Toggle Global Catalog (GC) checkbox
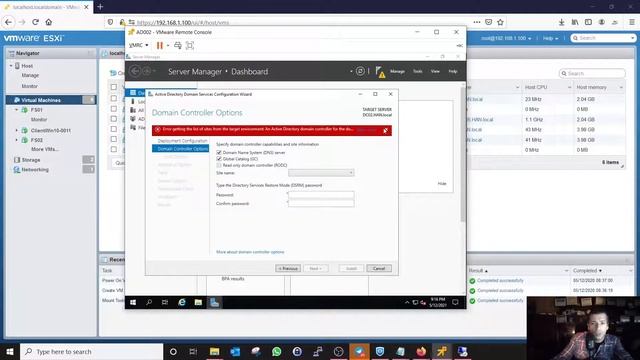Screen dimensions: 640x360 pyautogui.click(x=219, y=159)
